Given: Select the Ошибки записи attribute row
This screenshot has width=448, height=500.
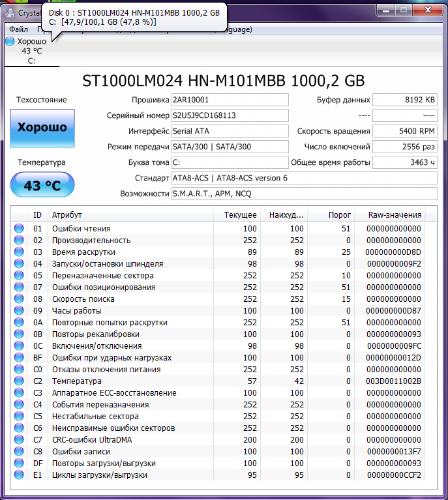Looking at the screenshot, I should (x=130, y=452).
